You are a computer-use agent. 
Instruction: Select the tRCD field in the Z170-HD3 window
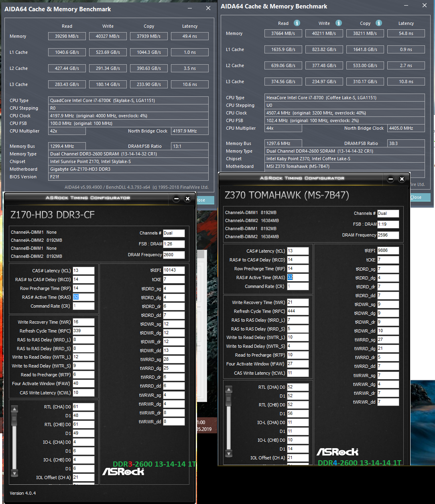coord(83,280)
